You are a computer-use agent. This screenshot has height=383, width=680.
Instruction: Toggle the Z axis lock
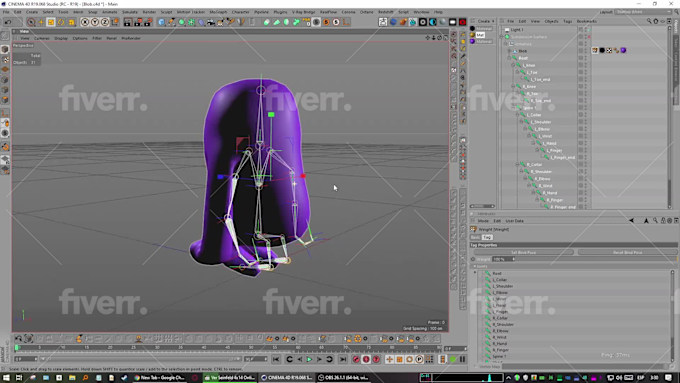coord(105,22)
